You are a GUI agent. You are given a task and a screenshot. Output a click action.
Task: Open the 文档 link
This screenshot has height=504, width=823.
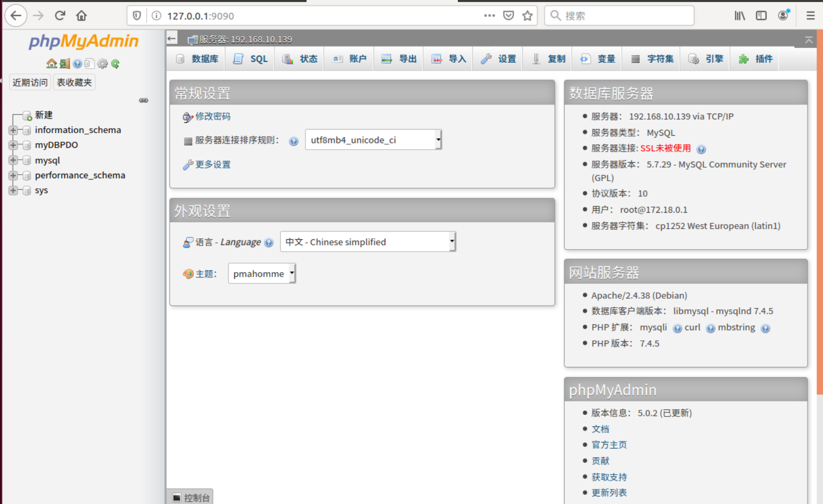click(600, 429)
